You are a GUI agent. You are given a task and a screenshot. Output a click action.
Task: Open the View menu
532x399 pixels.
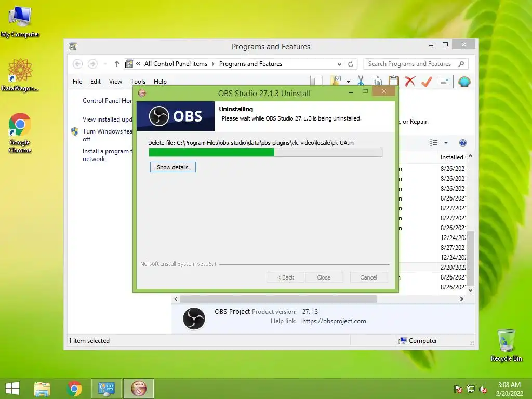[115, 82]
